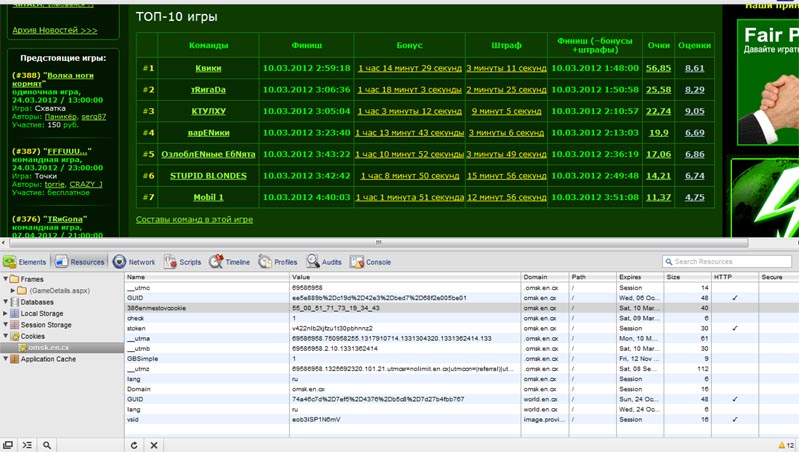Select the stoken cookie row
The height and width of the screenshot is (452, 799).
(462, 328)
